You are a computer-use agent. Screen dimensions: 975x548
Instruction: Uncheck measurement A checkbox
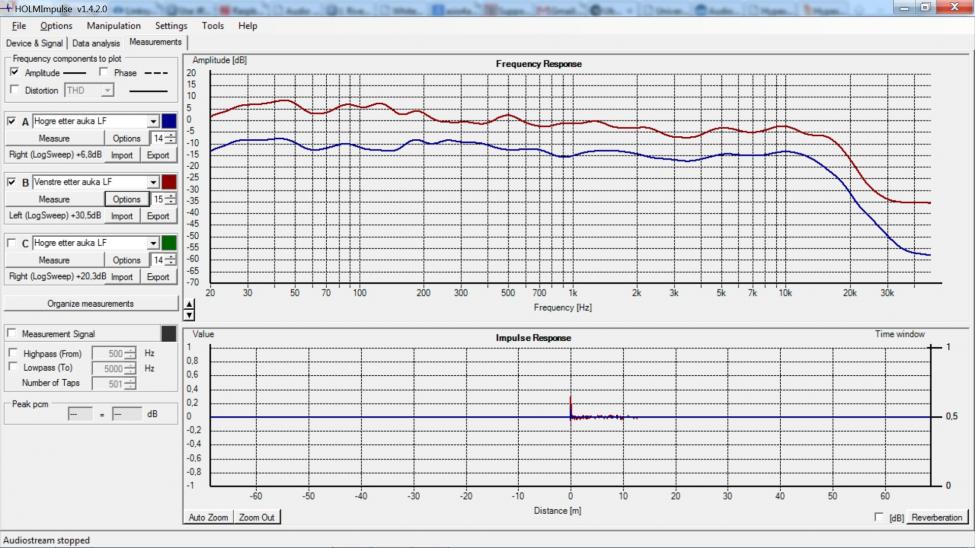pos(12,121)
